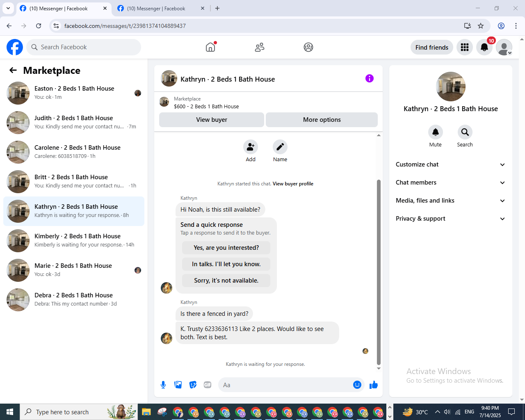Send a thumbs-up like
This screenshot has height=420, width=525.
coord(374,385)
